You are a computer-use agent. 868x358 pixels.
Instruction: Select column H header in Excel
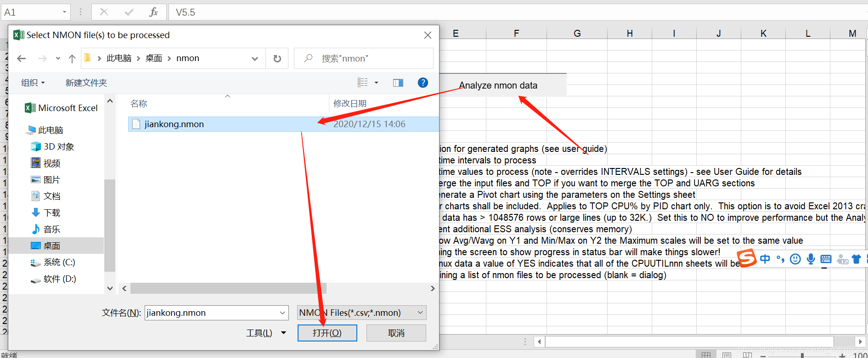point(630,33)
